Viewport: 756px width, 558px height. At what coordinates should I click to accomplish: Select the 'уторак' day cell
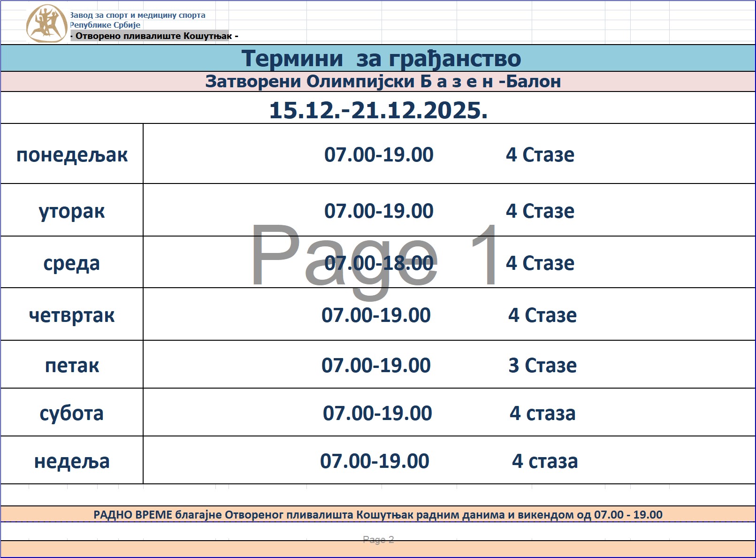coord(72,211)
